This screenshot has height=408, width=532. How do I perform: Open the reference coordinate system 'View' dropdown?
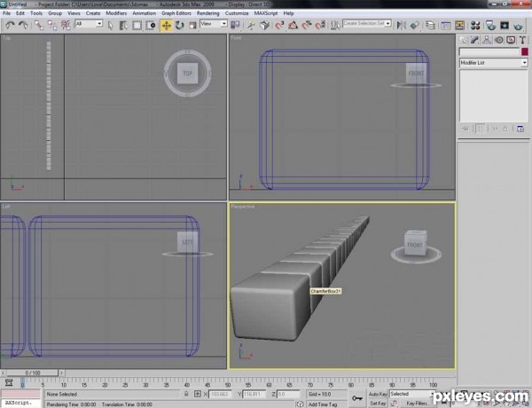coord(214,24)
